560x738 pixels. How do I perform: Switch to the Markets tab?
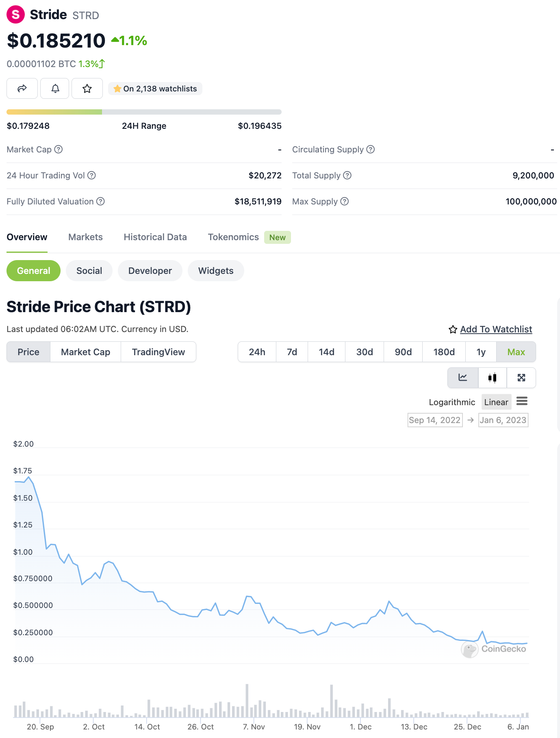(85, 237)
